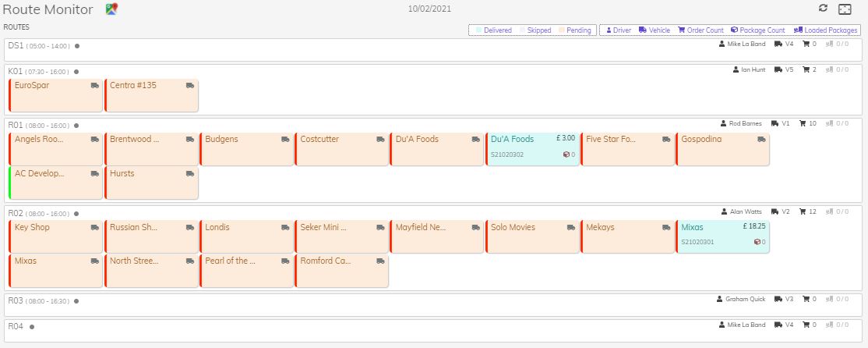This screenshot has width=868, height=348.
Task: Click the package icon on delivered Du'A Foods card
Action: click(566, 154)
